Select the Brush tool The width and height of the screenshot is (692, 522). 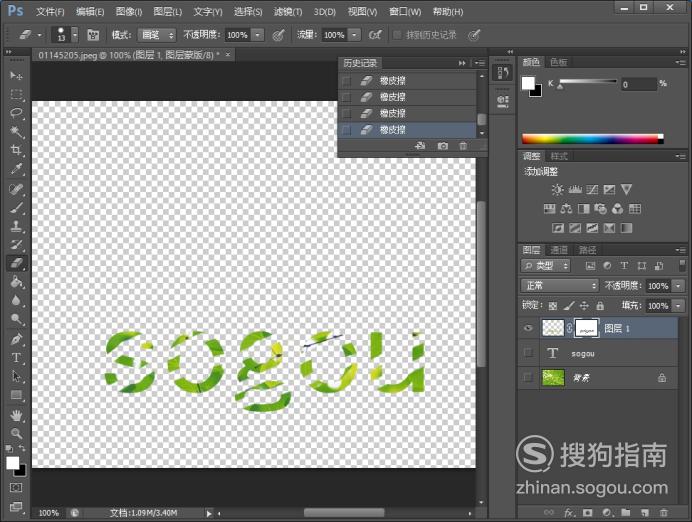[16, 208]
